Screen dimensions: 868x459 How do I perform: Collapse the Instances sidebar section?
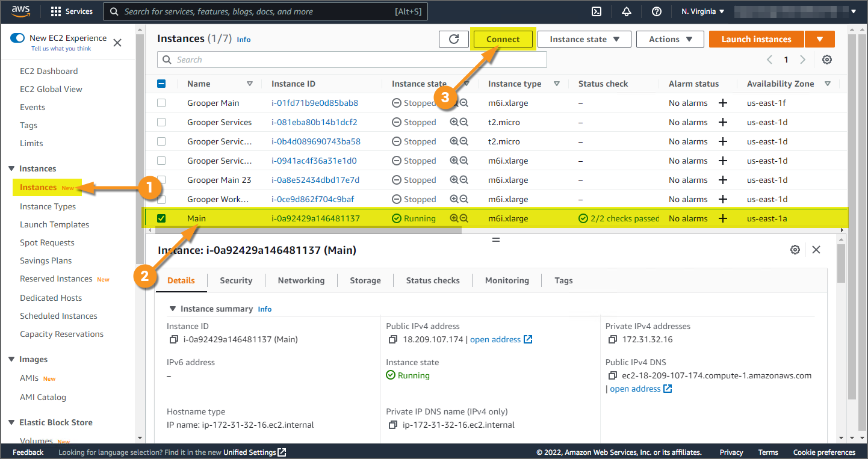pyautogui.click(x=11, y=168)
